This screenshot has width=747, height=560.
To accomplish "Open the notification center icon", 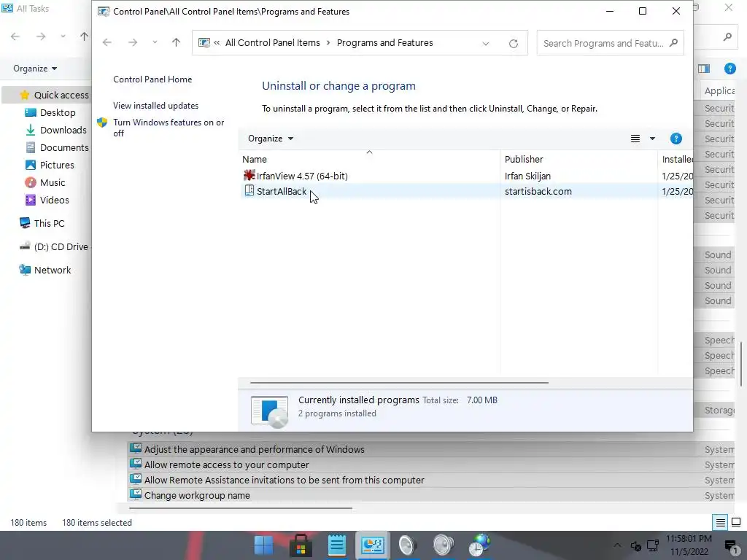I will (731, 546).
